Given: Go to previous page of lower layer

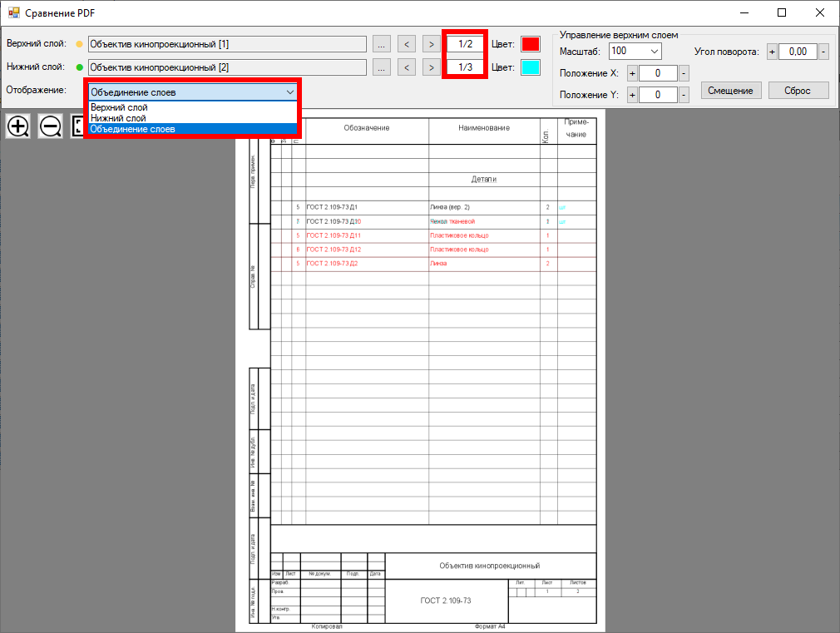Looking at the screenshot, I should coord(406,67).
